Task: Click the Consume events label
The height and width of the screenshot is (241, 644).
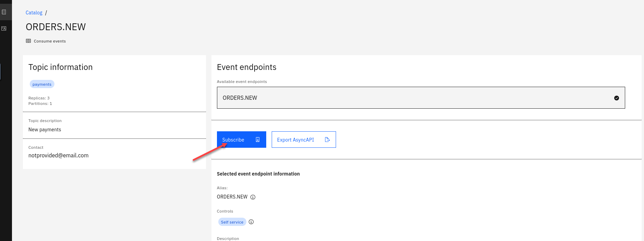Action: point(50,41)
